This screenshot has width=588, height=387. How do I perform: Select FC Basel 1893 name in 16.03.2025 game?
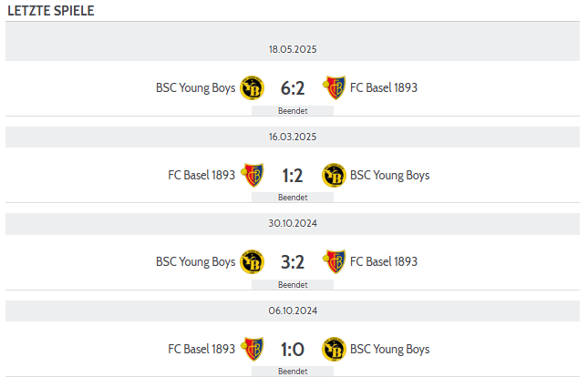coord(201,176)
